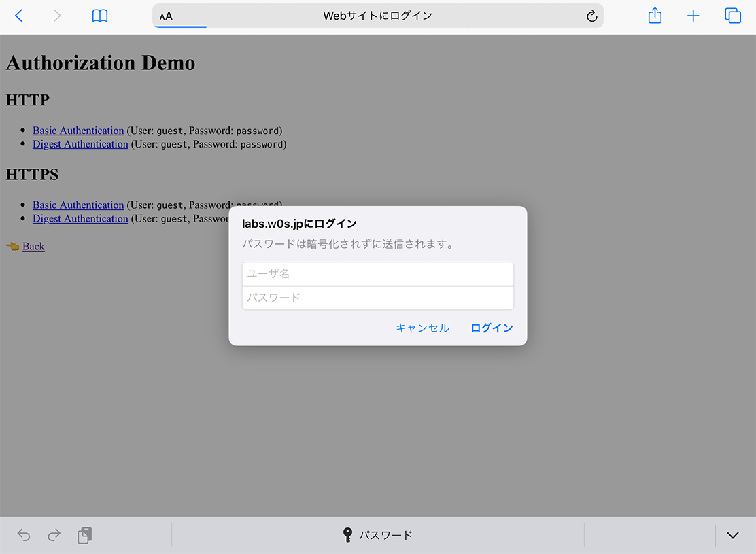Viewport: 756px width, 554px height.
Task: Tap the reload page icon
Action: pyautogui.click(x=591, y=16)
